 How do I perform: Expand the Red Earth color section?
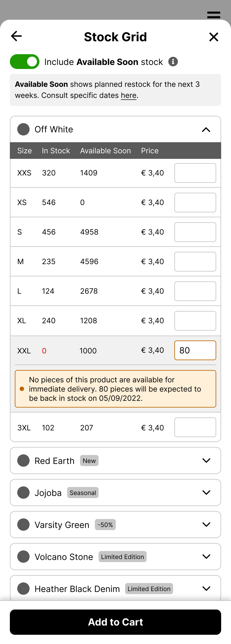pyautogui.click(x=206, y=461)
